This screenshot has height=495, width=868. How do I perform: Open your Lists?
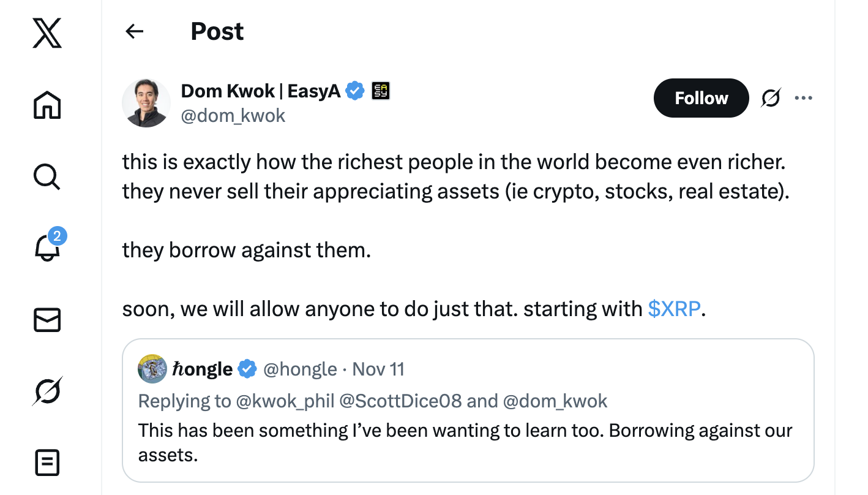pos(47,463)
